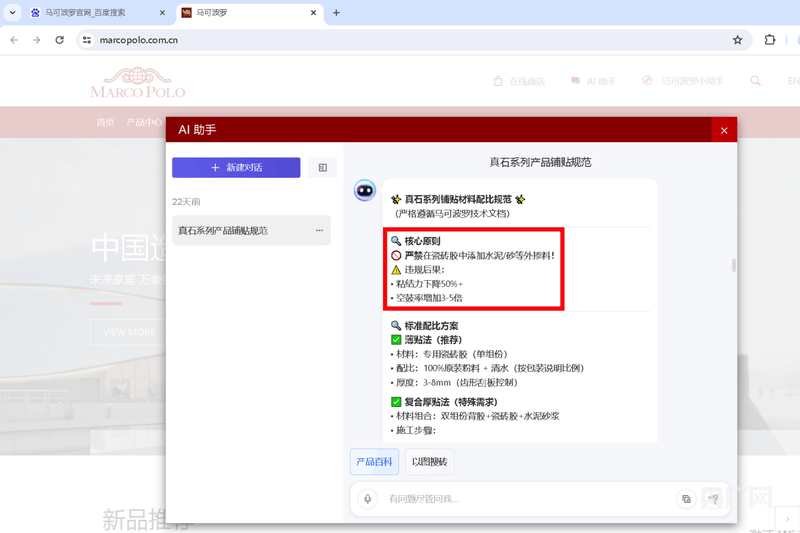Image resolution: width=800 pixels, height=533 pixels.
Task: Select the 以图搜砖 tab
Action: point(430,462)
